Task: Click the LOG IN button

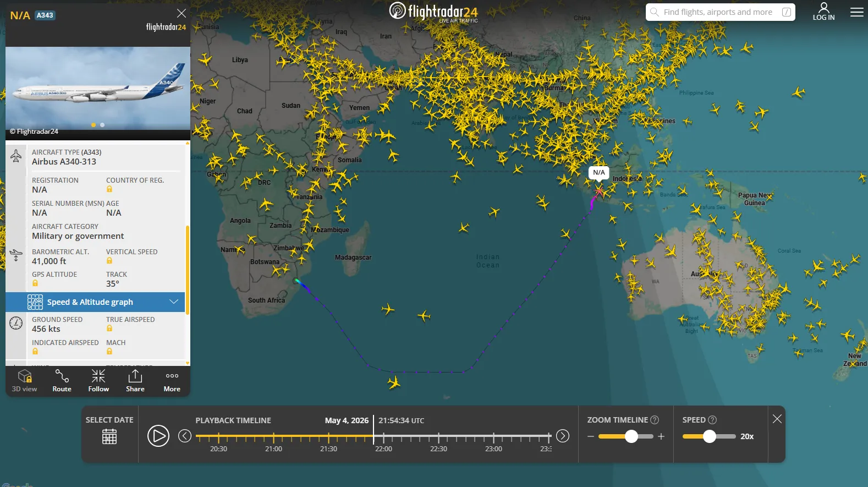Action: (x=823, y=12)
